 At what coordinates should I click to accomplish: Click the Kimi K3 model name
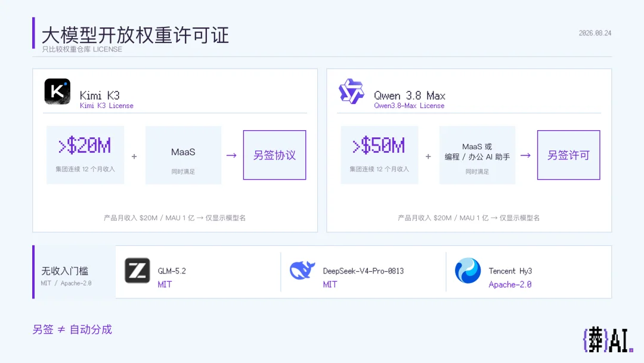pos(100,96)
